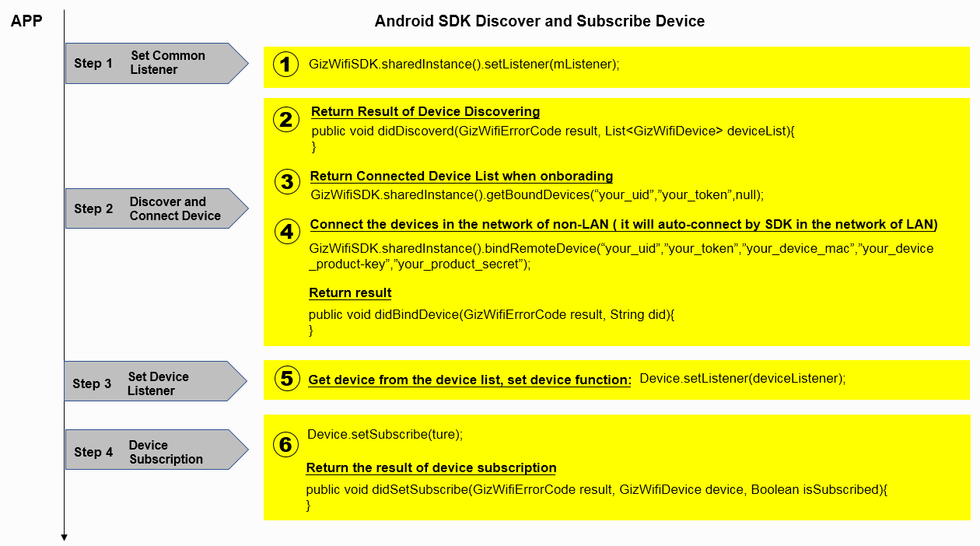Click the Return the result of device subscription link
The height and width of the screenshot is (546, 980).
click(x=431, y=467)
